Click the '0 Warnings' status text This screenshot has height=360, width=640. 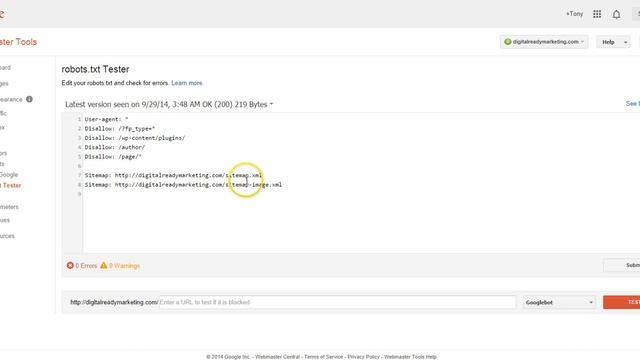pyautogui.click(x=124, y=266)
